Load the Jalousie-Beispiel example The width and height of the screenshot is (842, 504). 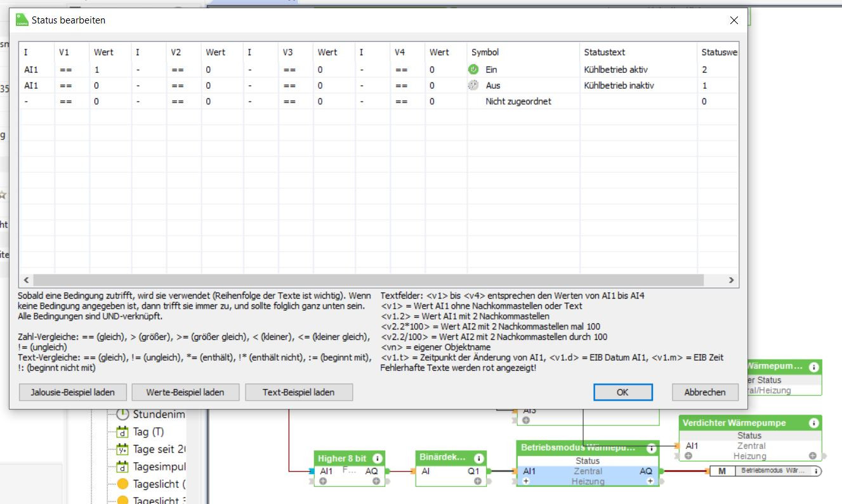pyautogui.click(x=72, y=392)
